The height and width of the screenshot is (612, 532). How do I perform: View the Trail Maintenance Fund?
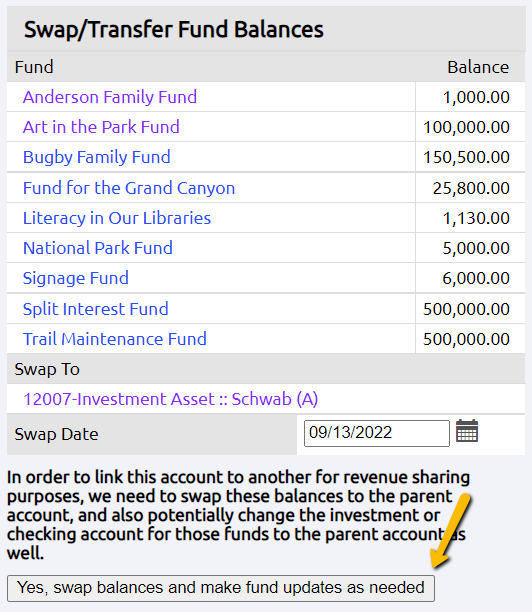click(x=114, y=339)
